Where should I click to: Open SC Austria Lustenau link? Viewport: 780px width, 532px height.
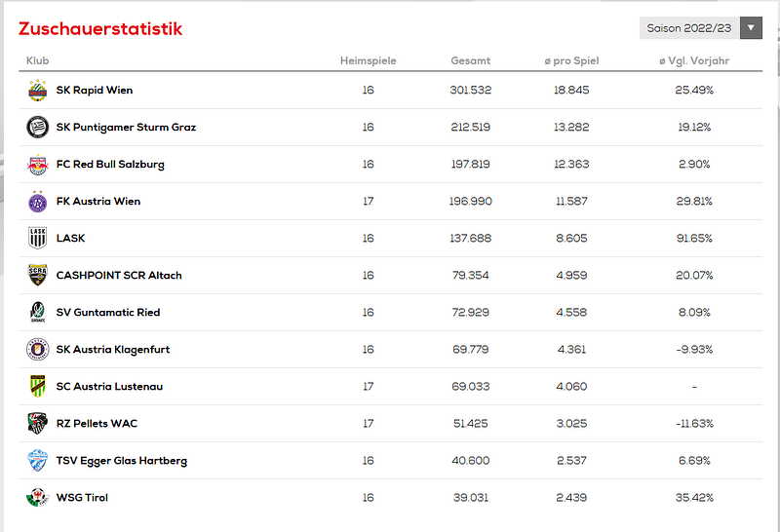[109, 386]
